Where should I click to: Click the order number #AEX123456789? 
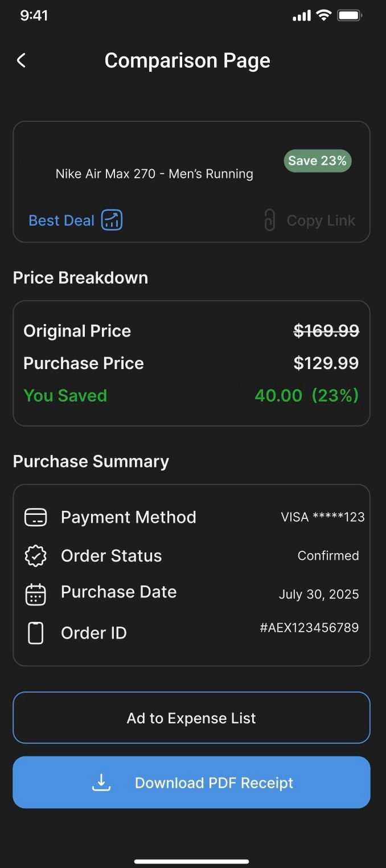pyautogui.click(x=309, y=628)
